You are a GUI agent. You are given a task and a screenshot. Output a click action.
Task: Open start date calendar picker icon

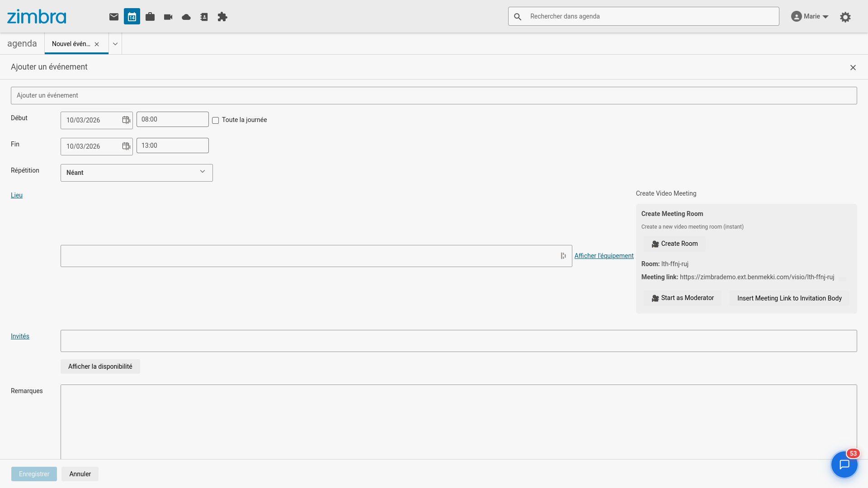point(126,120)
